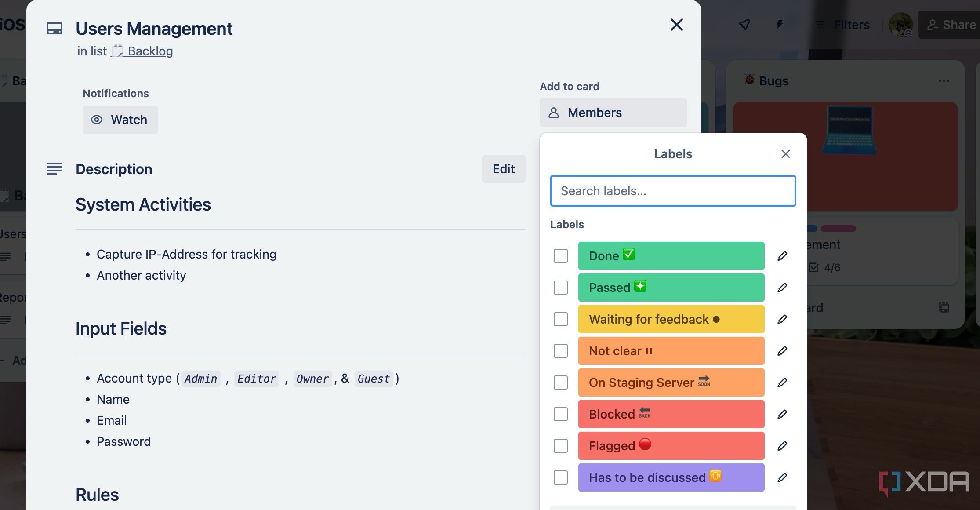This screenshot has width=980, height=510.
Task: Click the Filters menu item in toolbar
Action: [842, 25]
